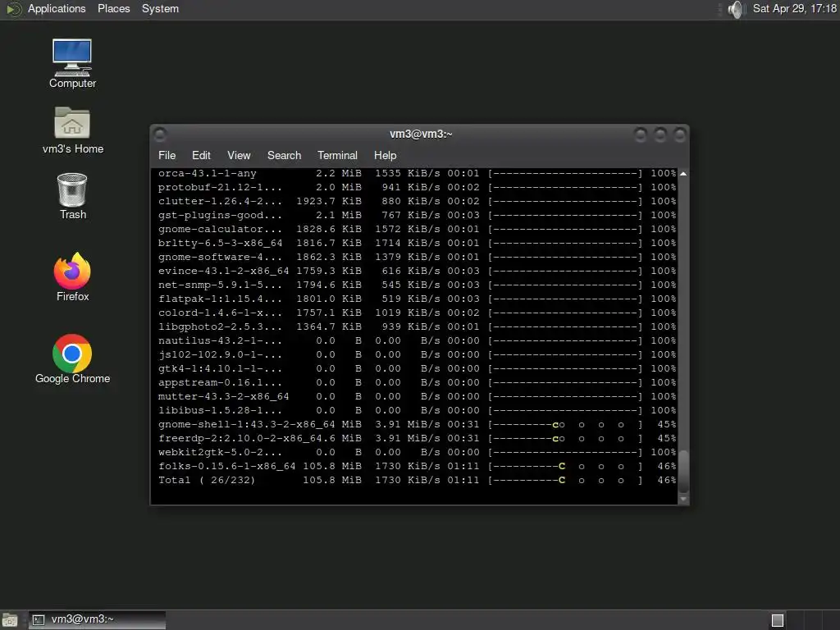Click the volume speaker icon in top panel

click(x=737, y=9)
